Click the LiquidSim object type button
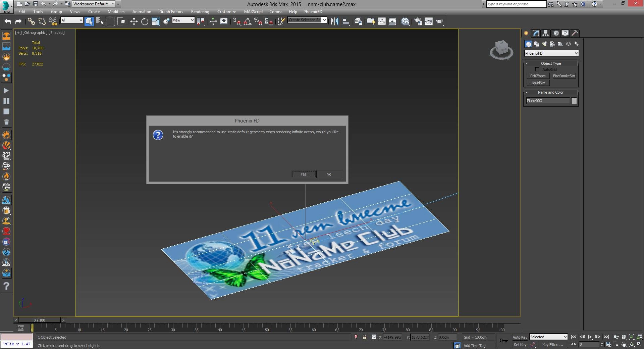Screen dimensions: 644x349 pyautogui.click(x=538, y=83)
